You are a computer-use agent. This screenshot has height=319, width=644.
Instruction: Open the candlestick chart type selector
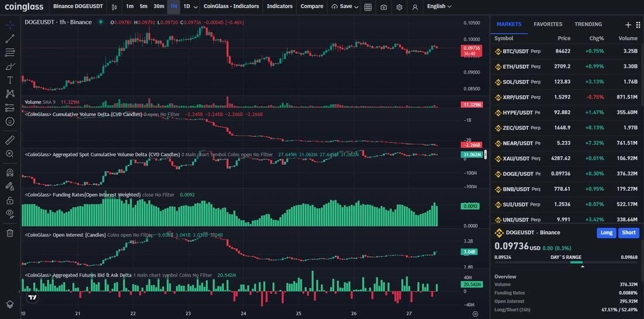click(114, 6)
